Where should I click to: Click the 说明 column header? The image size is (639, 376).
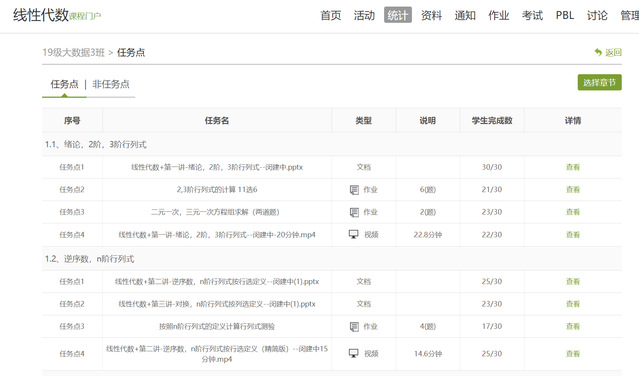[427, 121]
